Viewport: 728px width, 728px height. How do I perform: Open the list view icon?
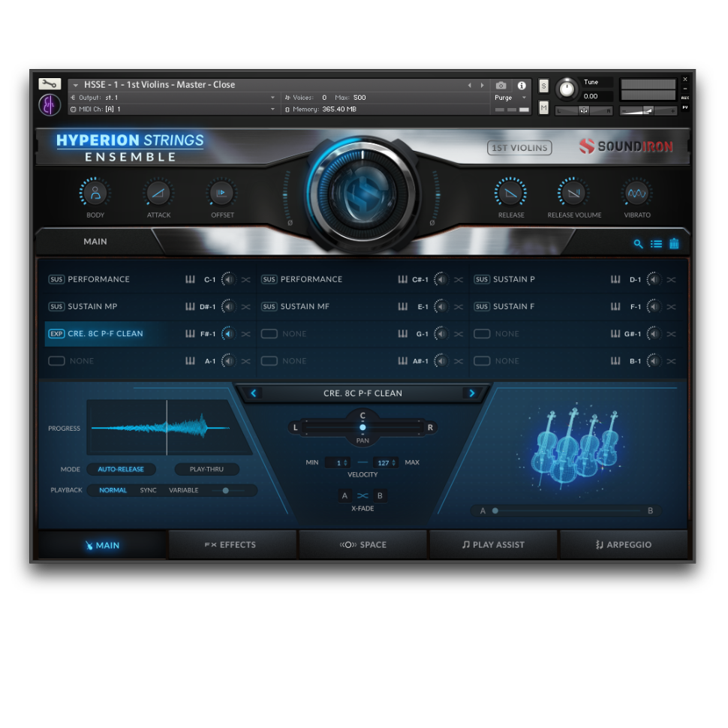pyautogui.click(x=656, y=244)
